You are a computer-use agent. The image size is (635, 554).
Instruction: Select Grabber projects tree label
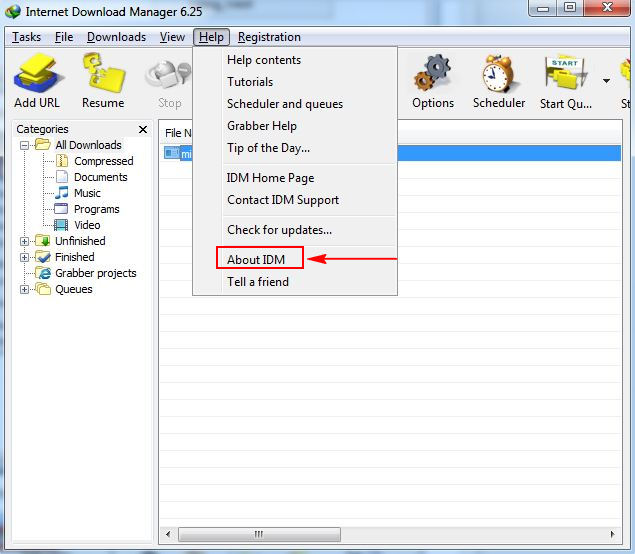click(x=96, y=273)
